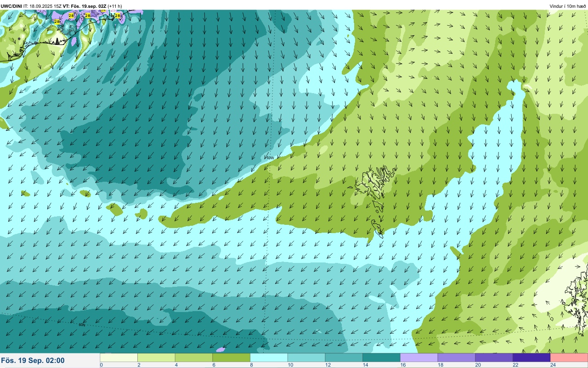Click the UWC/DINI model label
588x368 pixels.
[x=11, y=6]
